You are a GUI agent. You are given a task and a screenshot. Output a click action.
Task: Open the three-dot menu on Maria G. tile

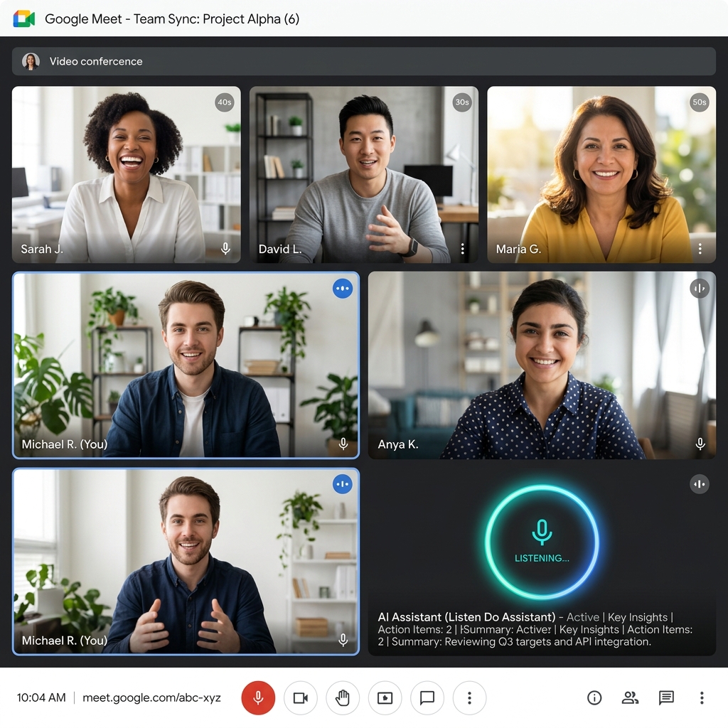click(x=700, y=249)
